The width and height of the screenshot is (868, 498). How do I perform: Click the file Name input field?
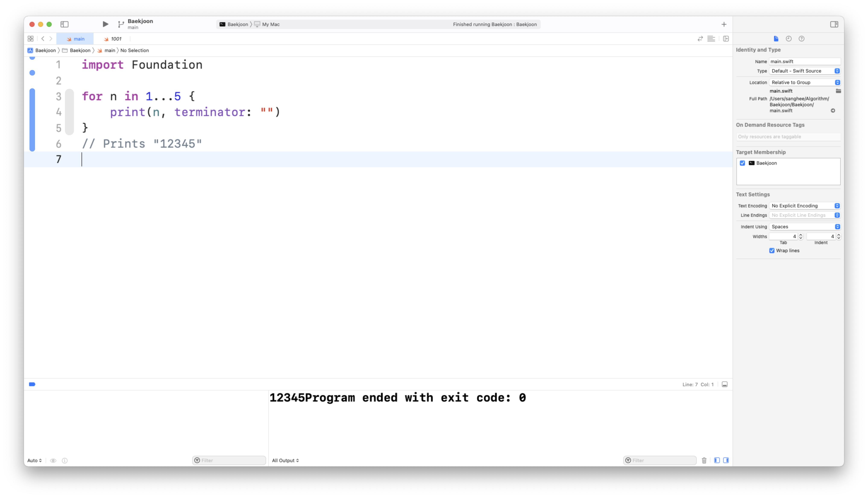(804, 62)
